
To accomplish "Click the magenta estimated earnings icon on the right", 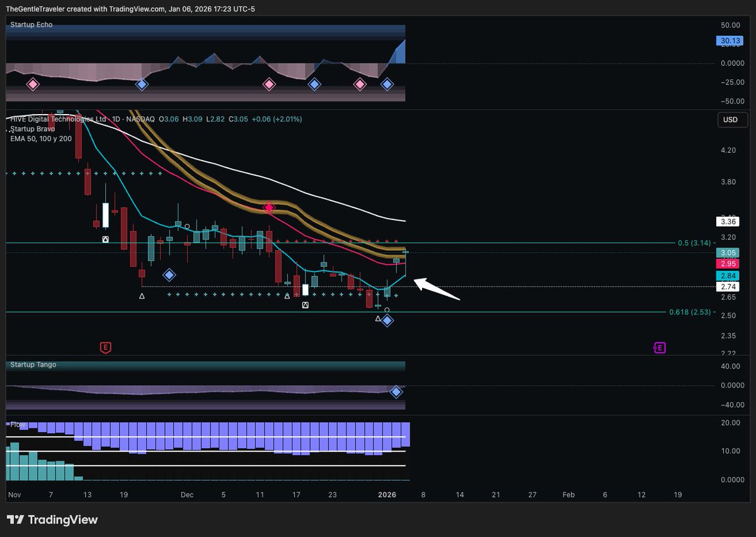I will click(659, 347).
